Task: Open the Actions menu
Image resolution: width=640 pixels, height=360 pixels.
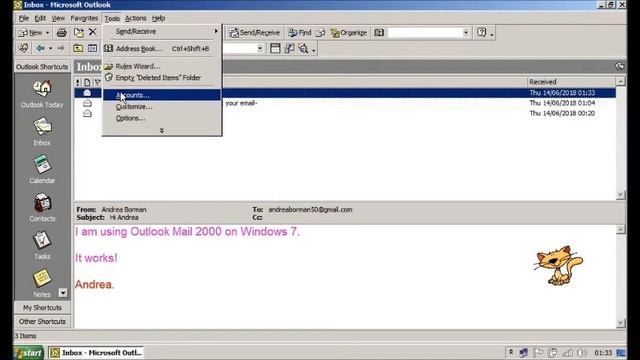Action: 136,18
